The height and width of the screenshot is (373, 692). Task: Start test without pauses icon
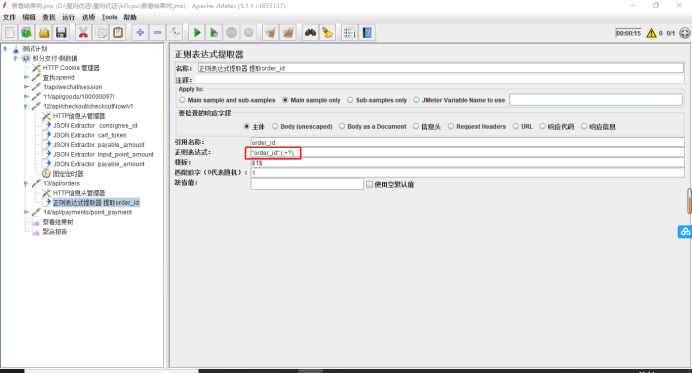[x=214, y=33]
